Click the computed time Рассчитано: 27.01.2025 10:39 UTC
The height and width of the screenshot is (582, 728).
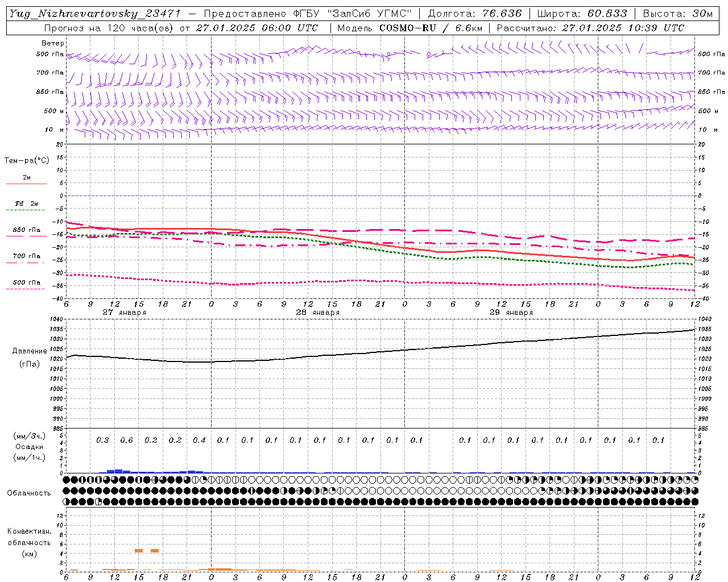[590, 28]
